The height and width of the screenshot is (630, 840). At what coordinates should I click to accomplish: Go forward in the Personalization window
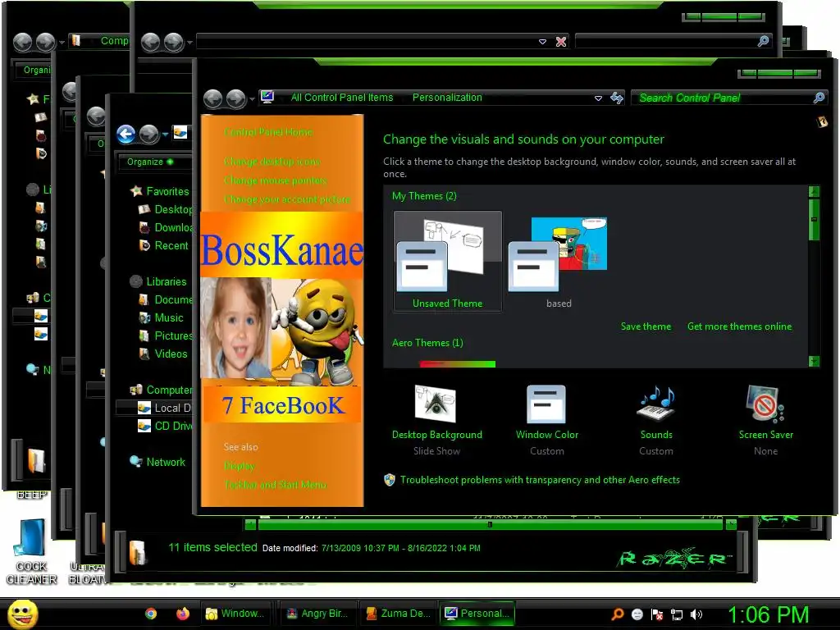coord(235,98)
